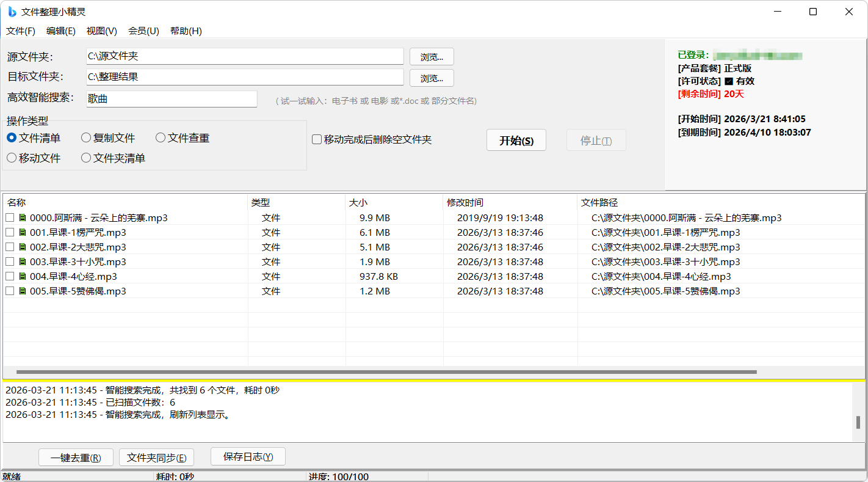Screen dimensions: 868x482
Task: Open the 会员(U) menu
Action: pos(143,31)
